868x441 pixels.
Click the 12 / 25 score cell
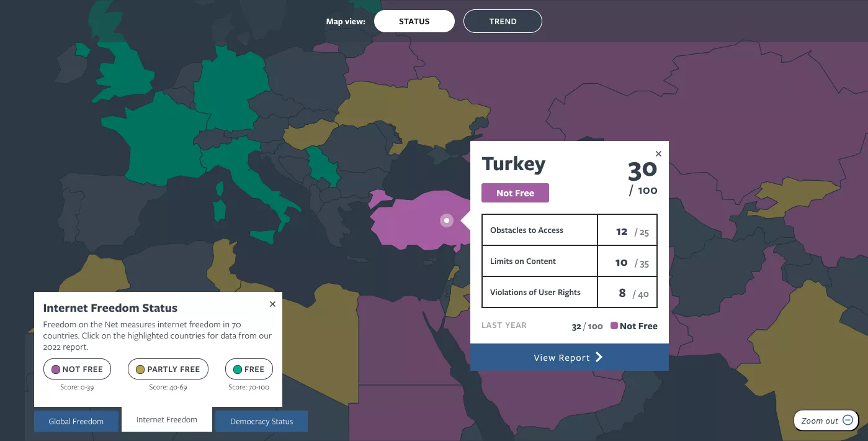click(627, 230)
